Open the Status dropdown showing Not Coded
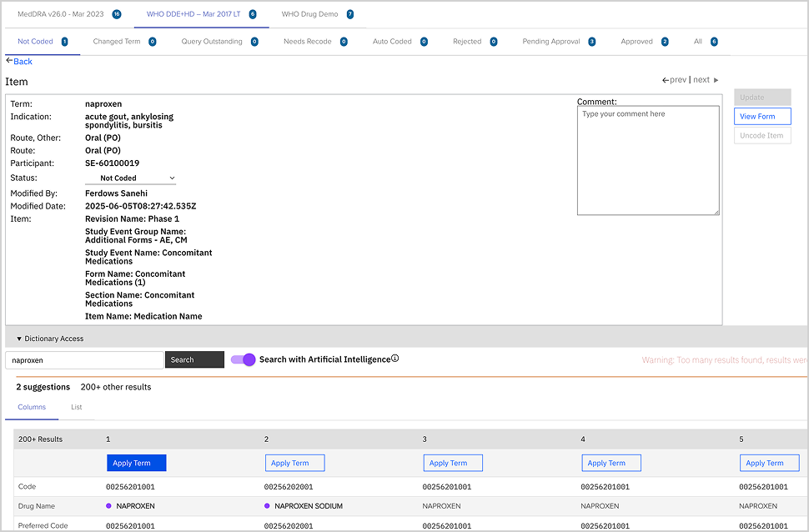Image resolution: width=809 pixels, height=532 pixels. 130,178
